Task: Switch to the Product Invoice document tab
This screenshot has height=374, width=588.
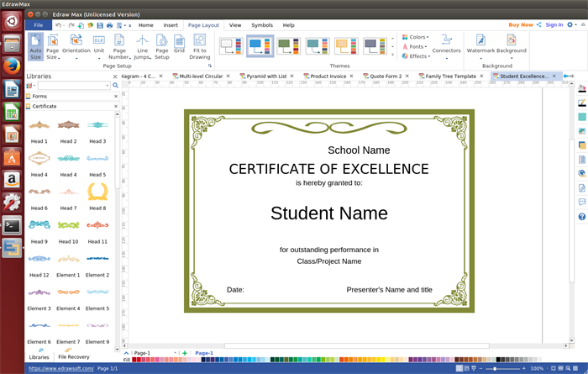Action: (327, 76)
